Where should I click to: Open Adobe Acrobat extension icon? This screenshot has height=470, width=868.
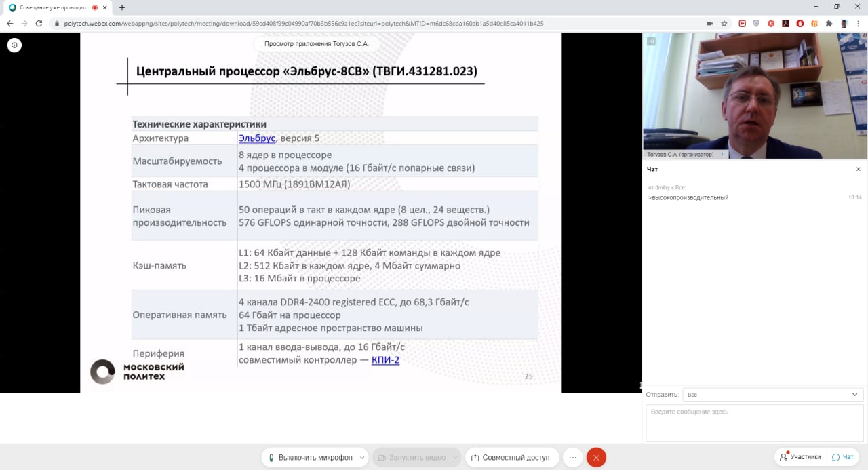(x=785, y=23)
